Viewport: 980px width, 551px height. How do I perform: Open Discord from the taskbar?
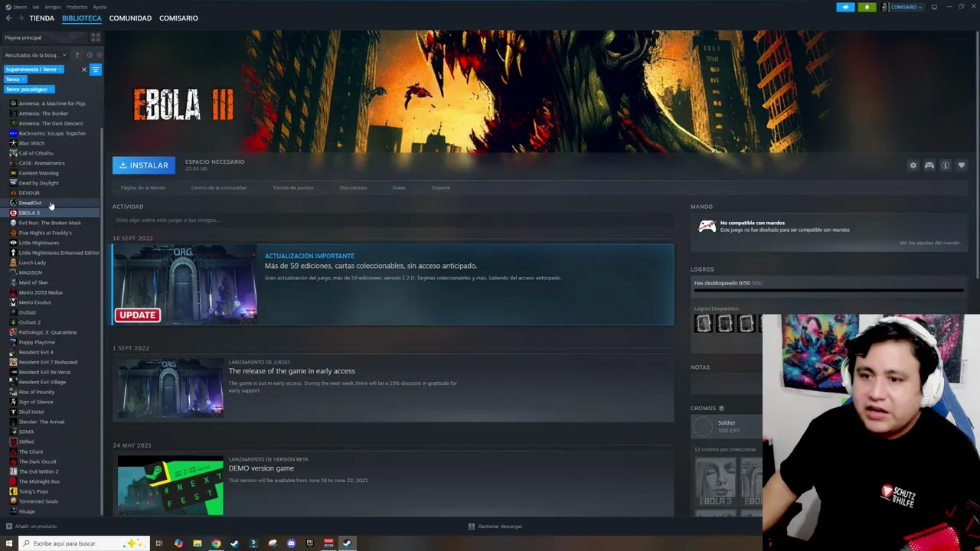291,543
